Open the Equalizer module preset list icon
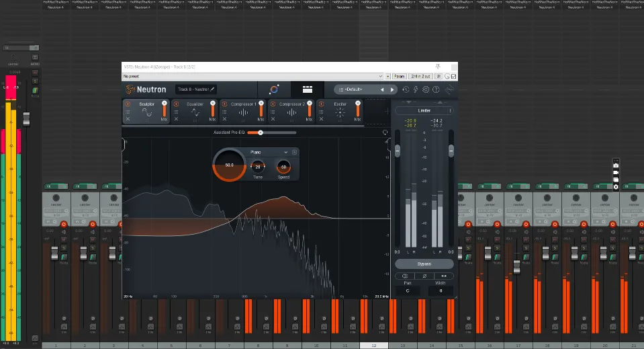 (x=176, y=112)
